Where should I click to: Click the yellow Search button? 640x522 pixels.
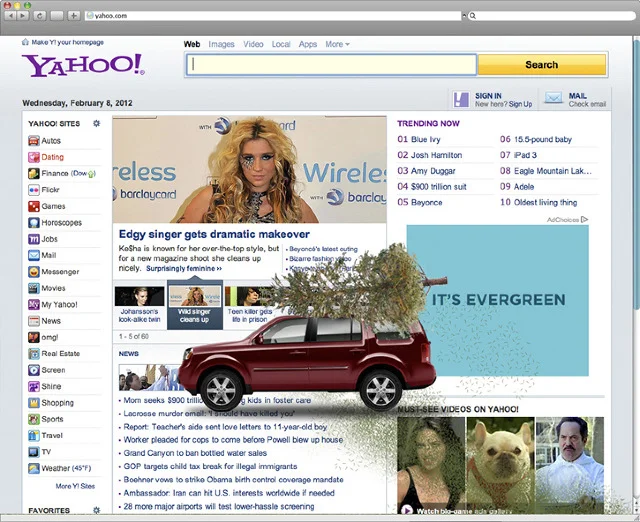pos(542,64)
